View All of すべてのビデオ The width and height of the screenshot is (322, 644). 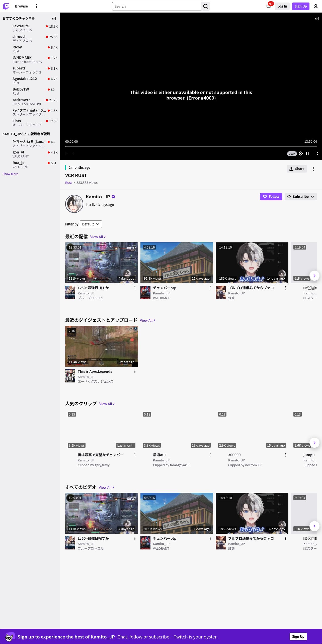point(107,487)
